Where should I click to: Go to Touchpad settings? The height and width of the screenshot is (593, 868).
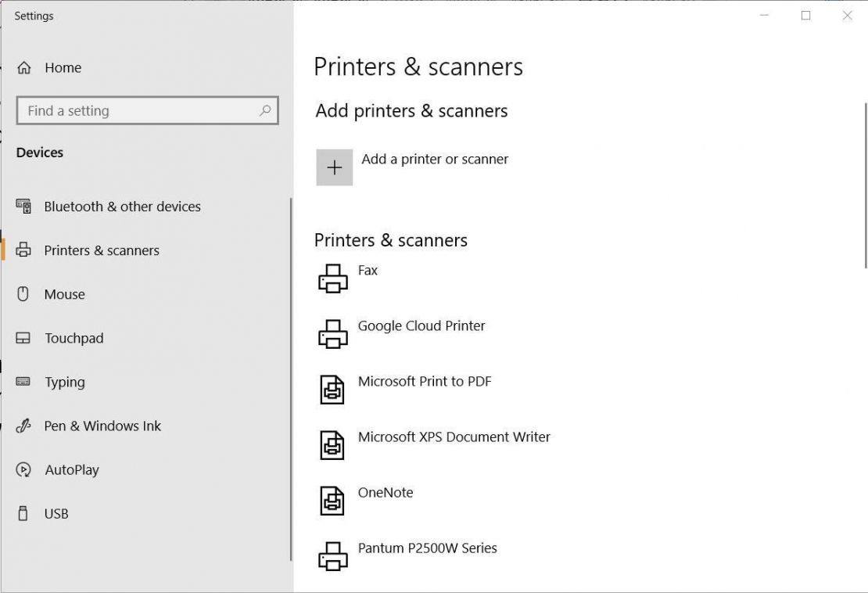tap(74, 338)
